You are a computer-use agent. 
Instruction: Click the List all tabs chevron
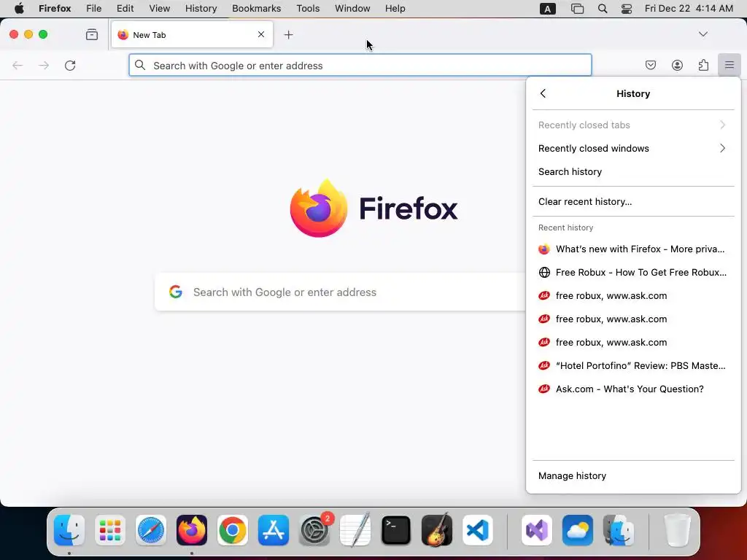(703, 34)
